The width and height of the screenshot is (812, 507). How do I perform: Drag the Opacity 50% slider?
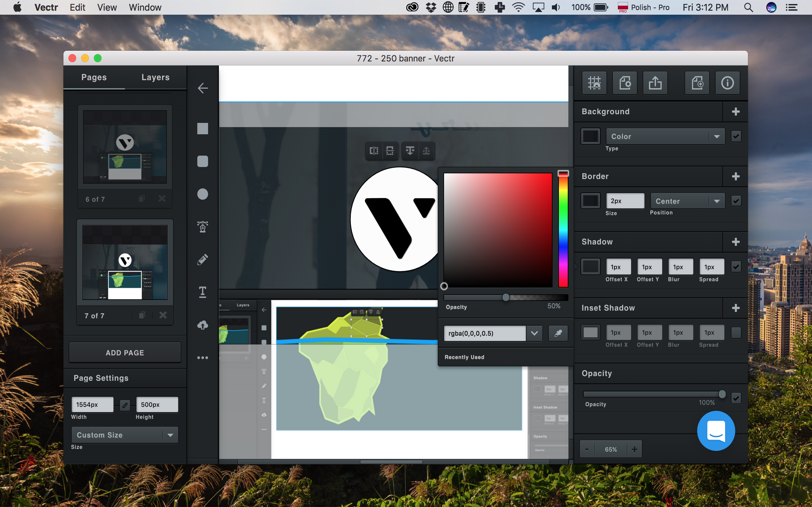tap(505, 297)
